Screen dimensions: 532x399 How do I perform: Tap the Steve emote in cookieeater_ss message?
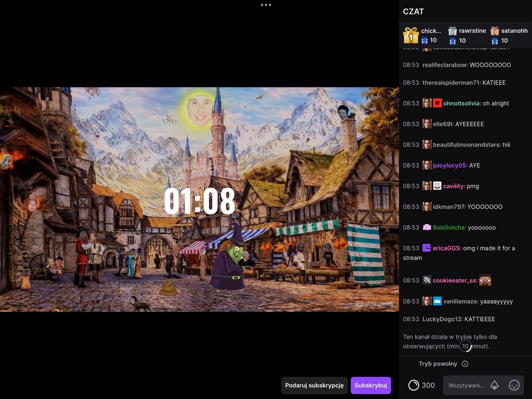[485, 280]
